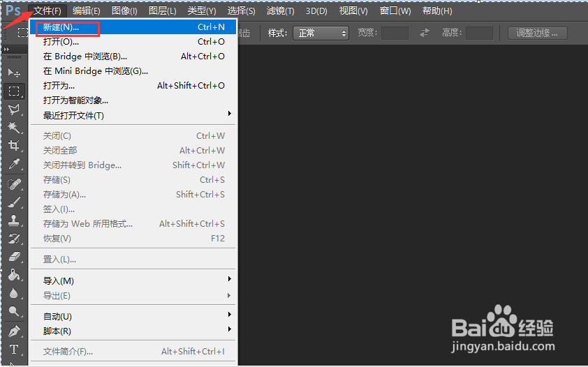The image size is (588, 367).
Task: Select the Spot Healing Brush tool
Action: click(14, 184)
